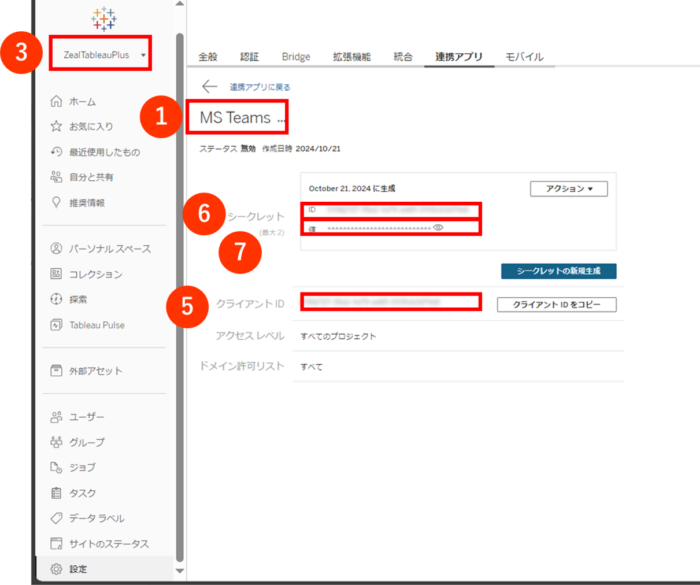Click the Tableau logo icon

click(104, 18)
